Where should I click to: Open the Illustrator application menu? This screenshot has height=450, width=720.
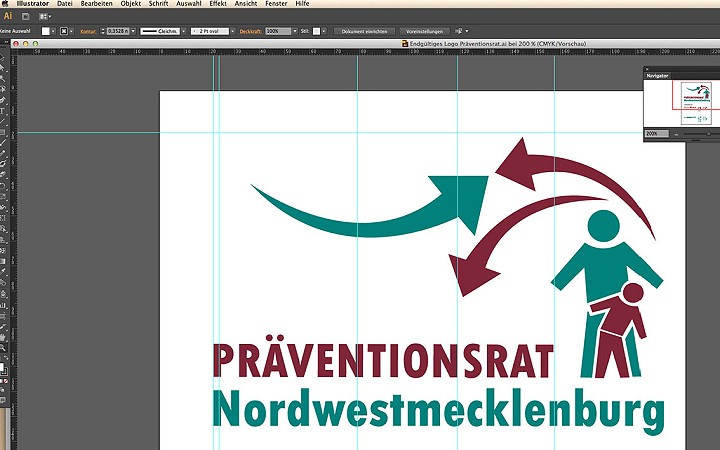33,4
